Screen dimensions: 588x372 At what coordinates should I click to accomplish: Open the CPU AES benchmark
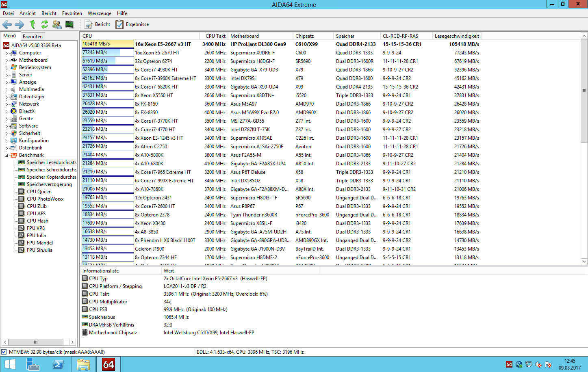pyautogui.click(x=36, y=214)
